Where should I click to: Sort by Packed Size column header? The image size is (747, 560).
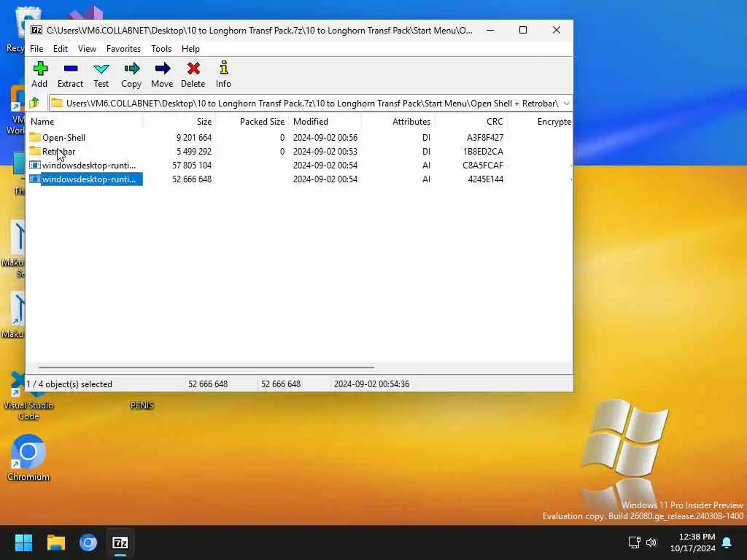[x=252, y=122]
